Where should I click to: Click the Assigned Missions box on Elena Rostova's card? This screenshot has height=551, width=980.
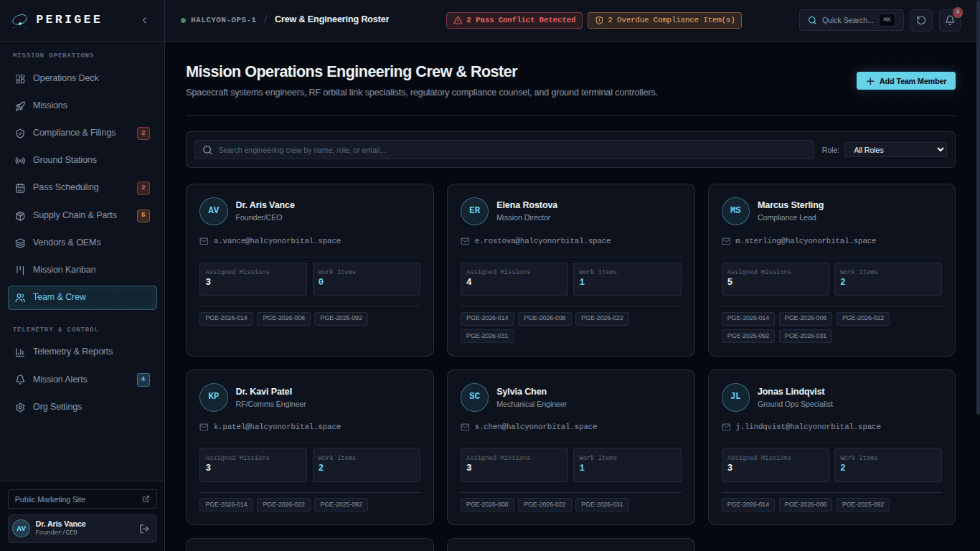point(514,279)
